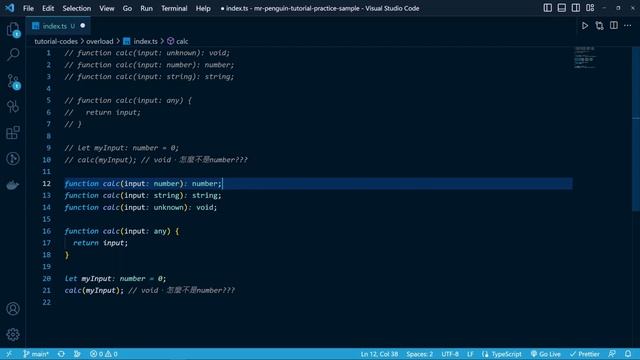640x360 pixels.
Task: Show errors and warnings count
Action: click(x=104, y=354)
